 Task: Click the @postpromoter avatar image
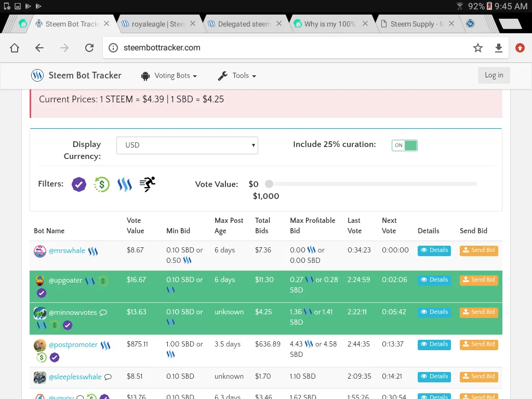39,345
